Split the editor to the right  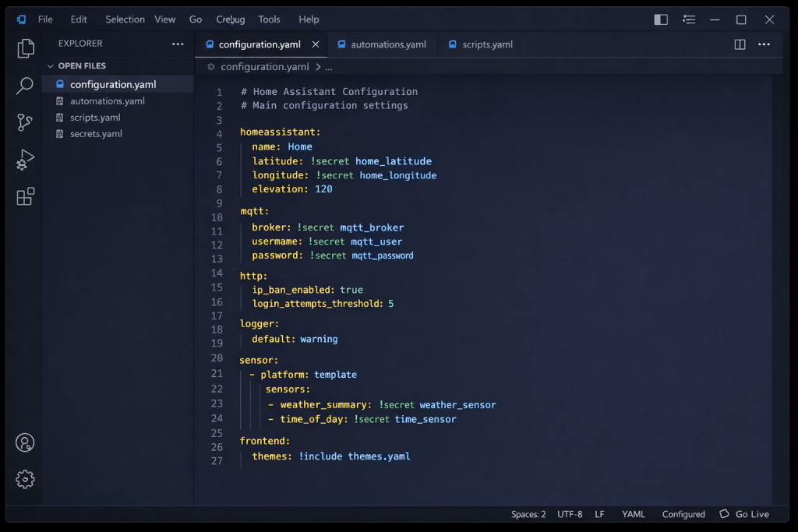coord(740,44)
